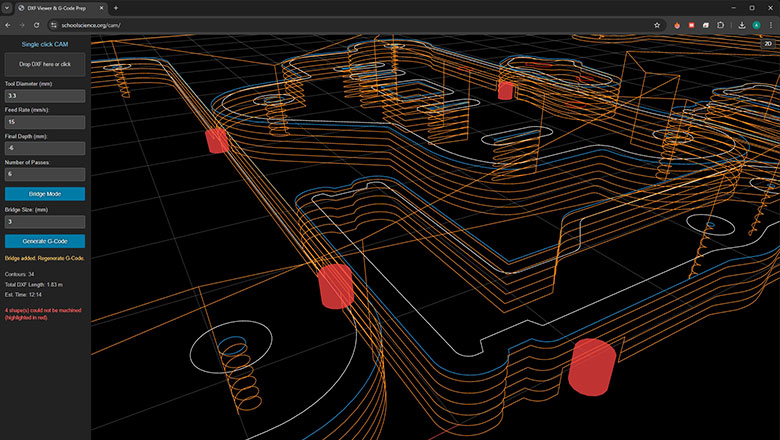Screen dimensions: 780x440
Task: Click the Tool Diameter input field
Action: 45,96
